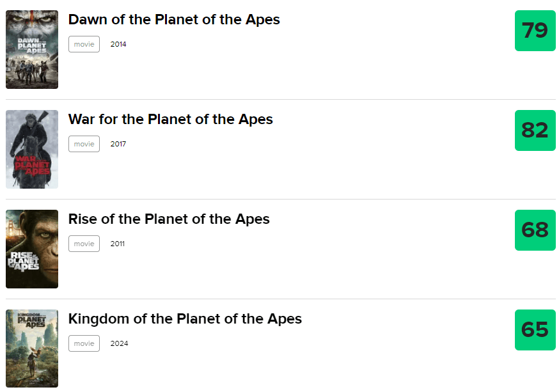The height and width of the screenshot is (392, 559).
Task: Click the 2011 release year
Action: (x=118, y=244)
